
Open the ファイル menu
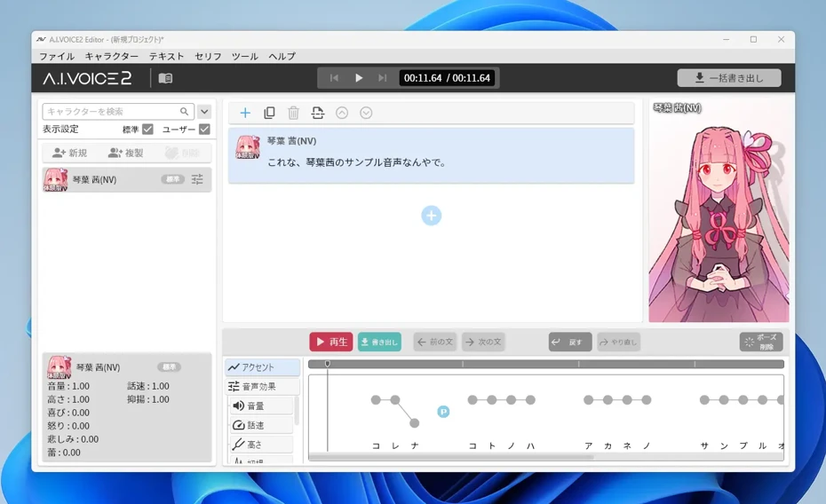tap(57, 56)
